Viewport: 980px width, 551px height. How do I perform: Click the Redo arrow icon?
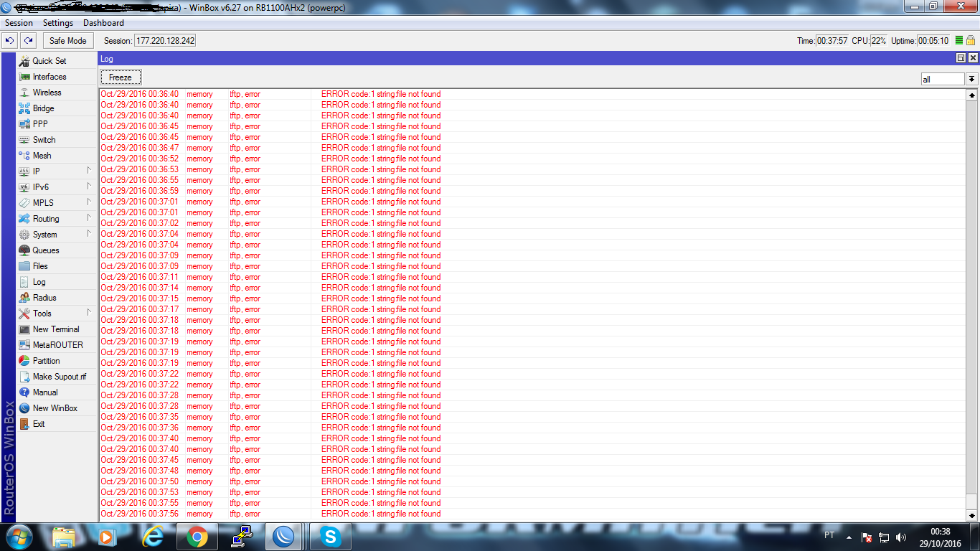(28, 41)
